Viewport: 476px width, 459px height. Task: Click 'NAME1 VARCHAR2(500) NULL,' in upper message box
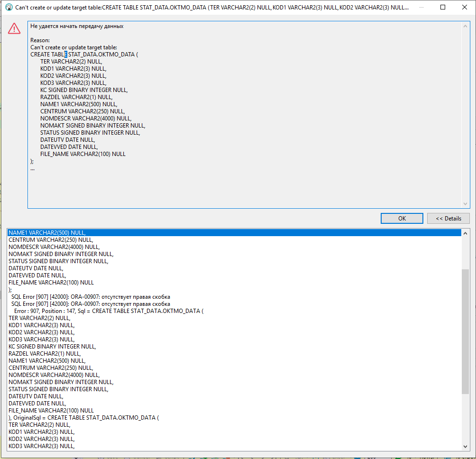point(79,104)
